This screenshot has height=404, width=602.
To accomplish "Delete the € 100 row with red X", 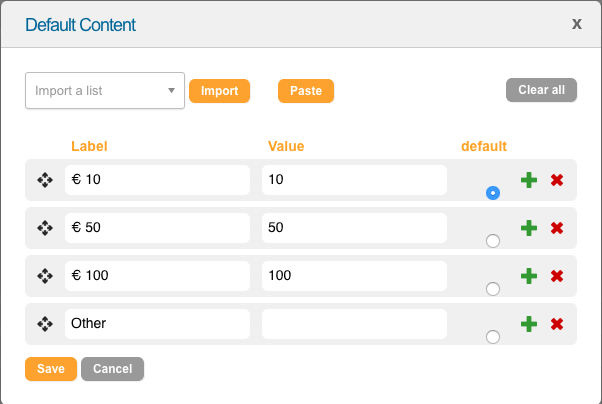I will click(557, 276).
